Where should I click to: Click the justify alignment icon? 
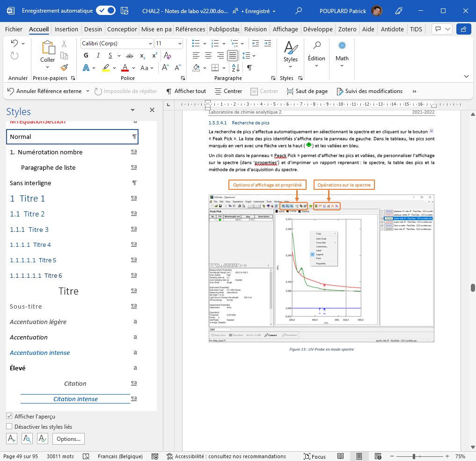232,56
